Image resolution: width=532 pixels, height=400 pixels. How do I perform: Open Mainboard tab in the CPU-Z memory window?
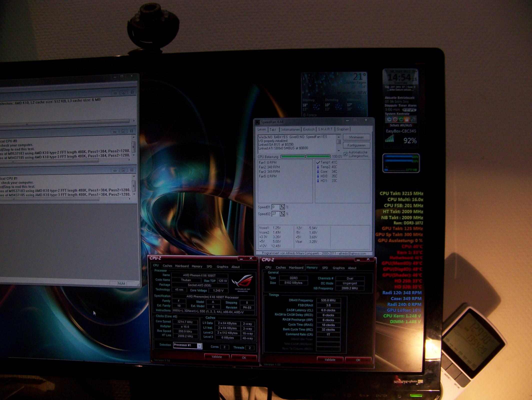(x=296, y=268)
